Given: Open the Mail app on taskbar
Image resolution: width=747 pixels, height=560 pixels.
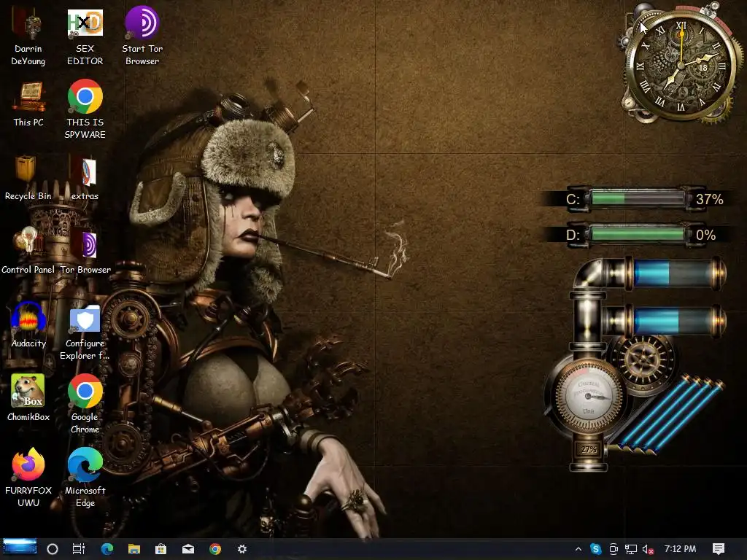Looking at the screenshot, I should (188, 549).
